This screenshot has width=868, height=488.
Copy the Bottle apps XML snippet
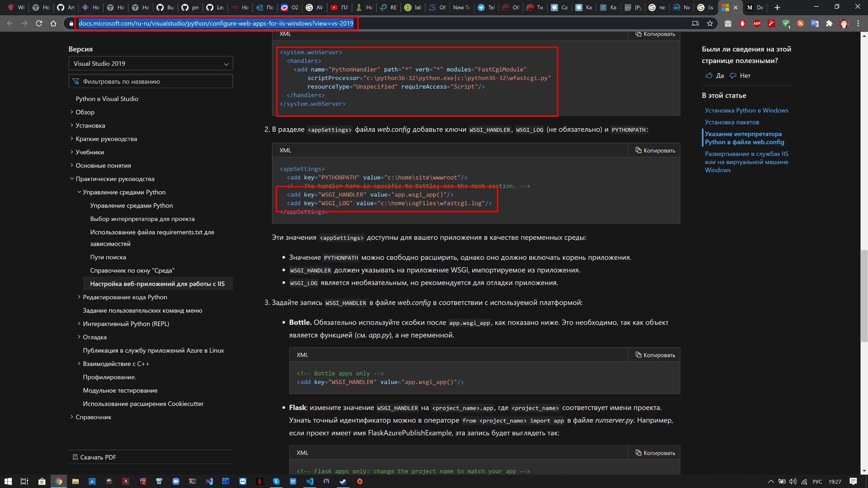pos(655,355)
